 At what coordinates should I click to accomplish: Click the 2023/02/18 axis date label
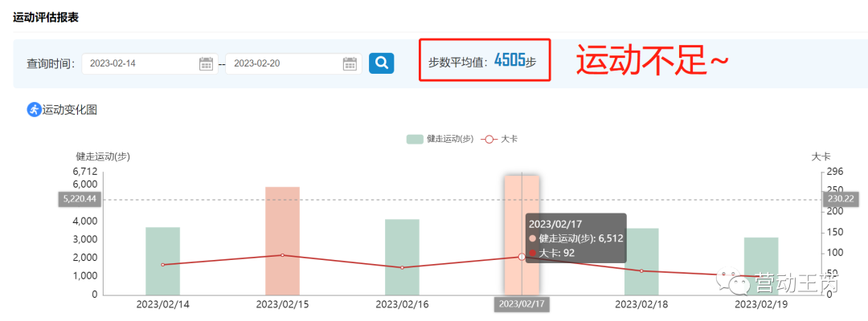tap(641, 304)
